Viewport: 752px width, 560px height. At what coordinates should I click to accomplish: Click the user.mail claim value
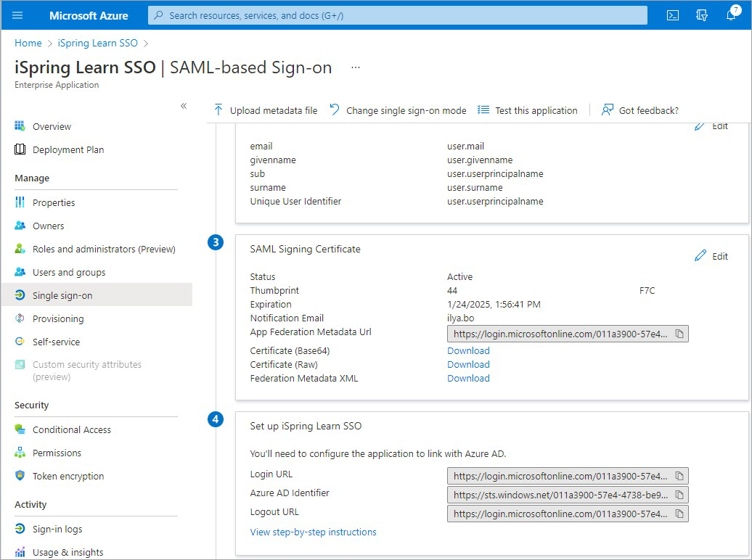pyautogui.click(x=465, y=147)
